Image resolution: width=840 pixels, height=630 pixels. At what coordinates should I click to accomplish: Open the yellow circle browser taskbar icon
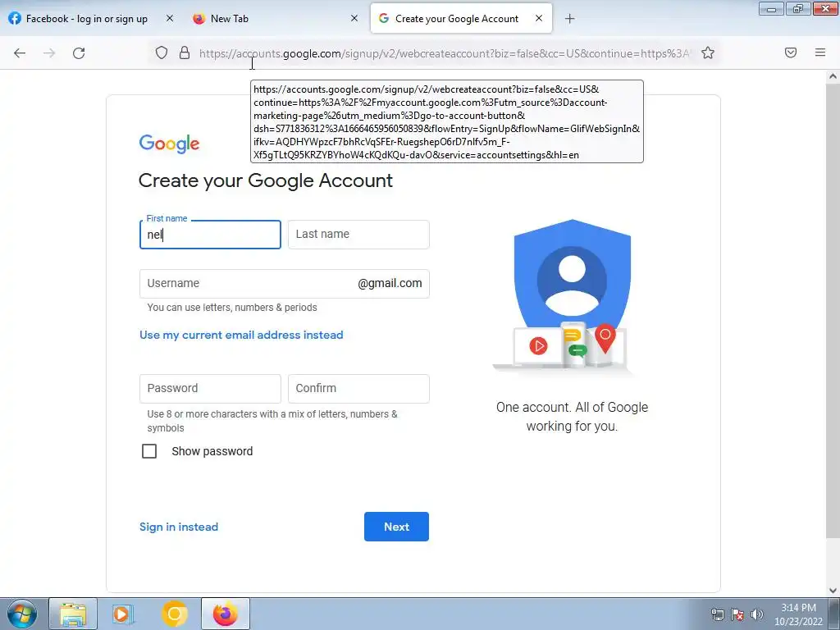(174, 614)
